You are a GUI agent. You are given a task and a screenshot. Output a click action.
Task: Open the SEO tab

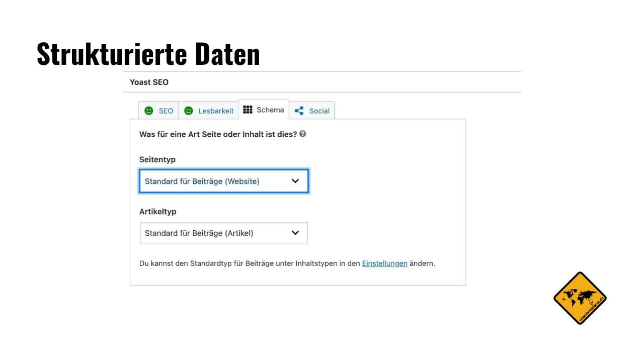pyautogui.click(x=158, y=111)
